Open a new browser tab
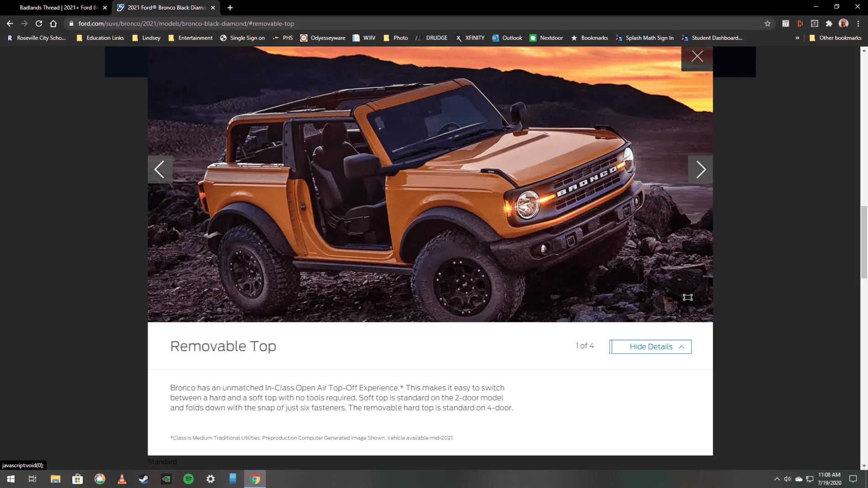This screenshot has width=868, height=488. [230, 7]
